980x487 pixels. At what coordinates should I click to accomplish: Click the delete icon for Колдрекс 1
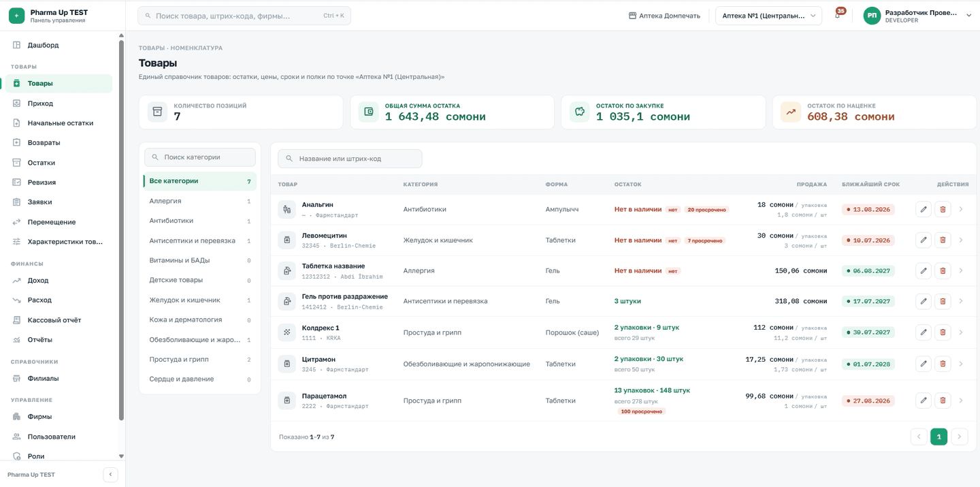[x=943, y=332]
